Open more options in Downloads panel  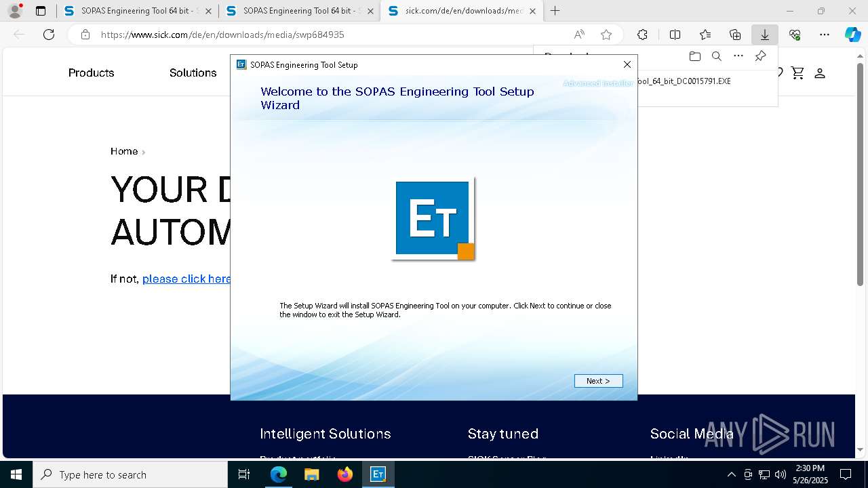pyautogui.click(x=738, y=56)
